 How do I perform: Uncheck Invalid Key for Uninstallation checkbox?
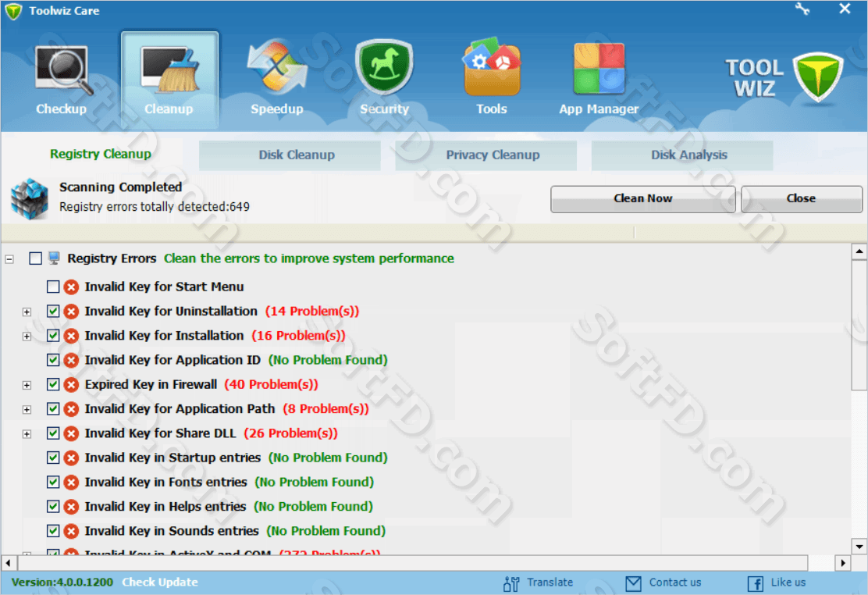[53, 311]
